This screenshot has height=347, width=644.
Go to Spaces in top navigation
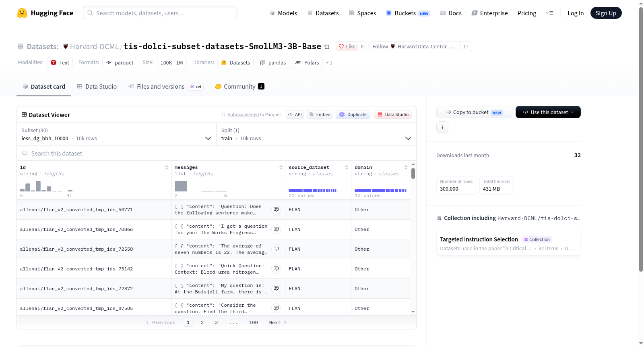(363, 13)
